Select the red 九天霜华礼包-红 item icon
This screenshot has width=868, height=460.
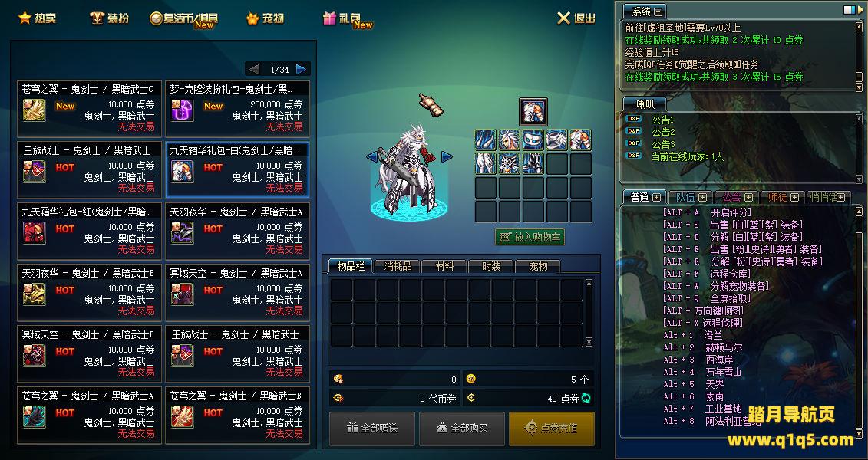pos(34,233)
